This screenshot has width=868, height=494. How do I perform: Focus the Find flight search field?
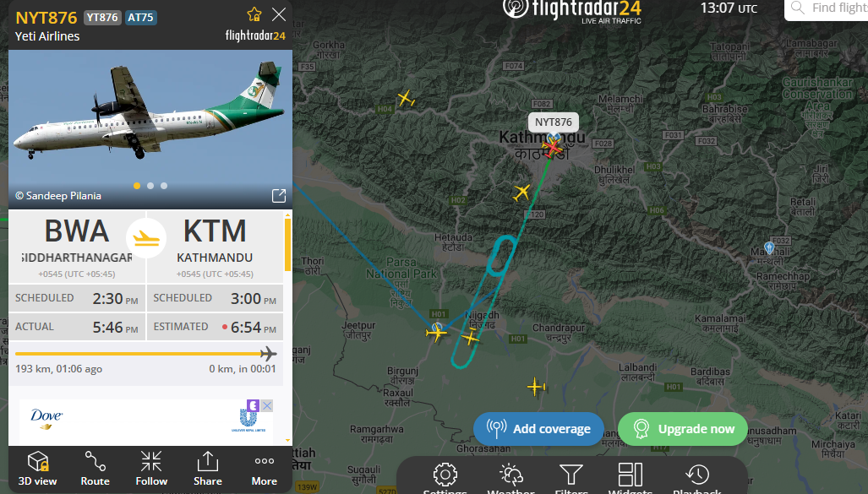[x=827, y=8]
